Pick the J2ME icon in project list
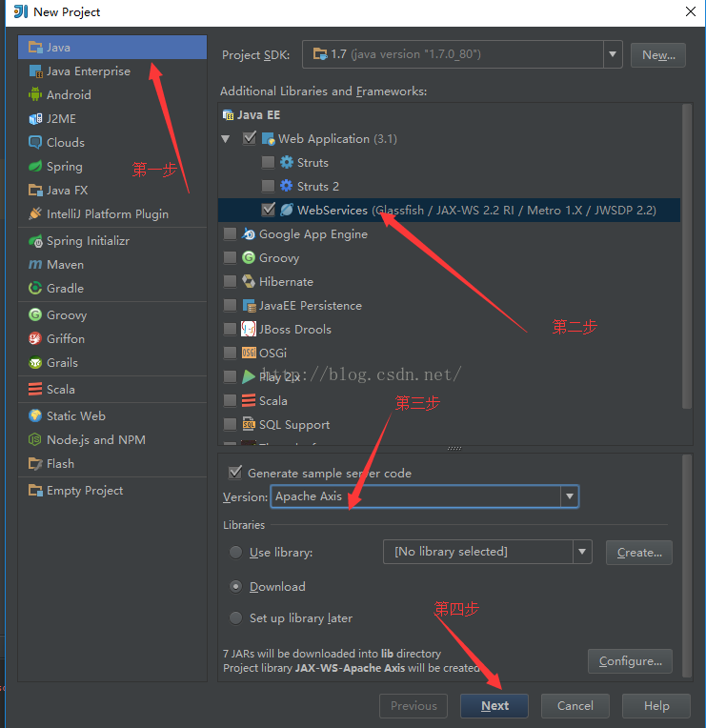This screenshot has width=706, height=728. tap(35, 119)
